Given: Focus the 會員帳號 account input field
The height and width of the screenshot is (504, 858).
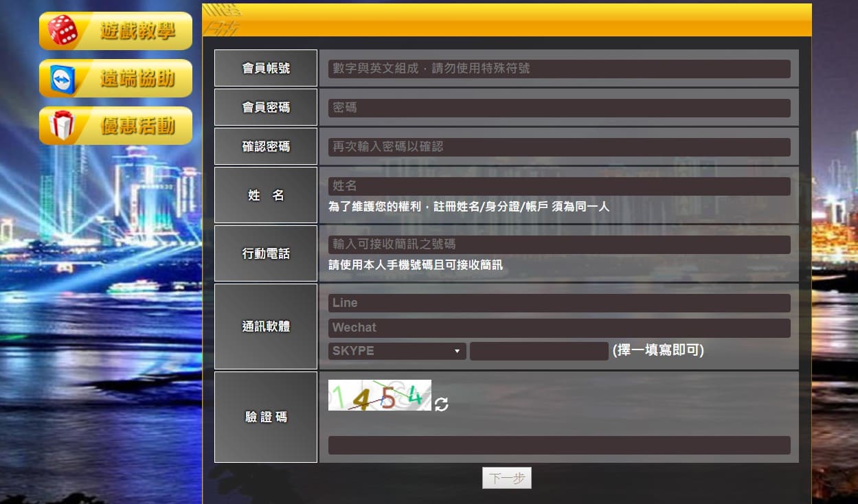Looking at the screenshot, I should (559, 69).
